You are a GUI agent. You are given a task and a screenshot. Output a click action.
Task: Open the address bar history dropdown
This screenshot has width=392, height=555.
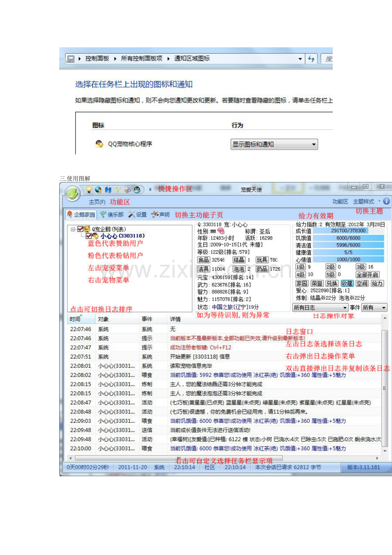point(301,59)
